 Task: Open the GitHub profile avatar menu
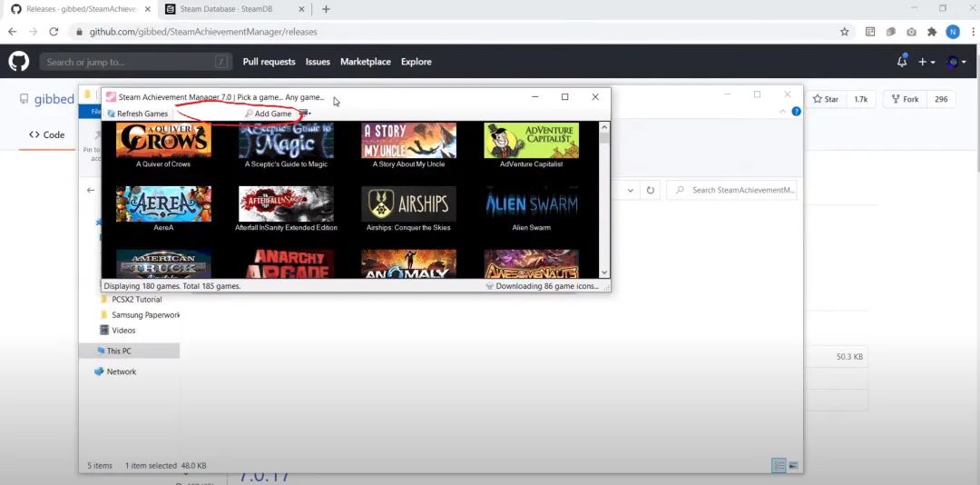[955, 62]
